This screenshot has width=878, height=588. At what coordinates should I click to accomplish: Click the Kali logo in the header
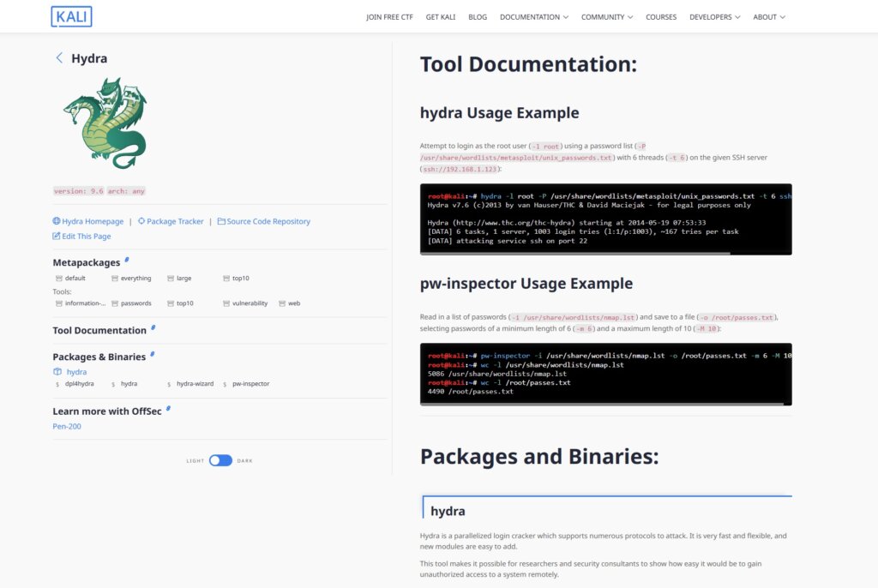71,16
